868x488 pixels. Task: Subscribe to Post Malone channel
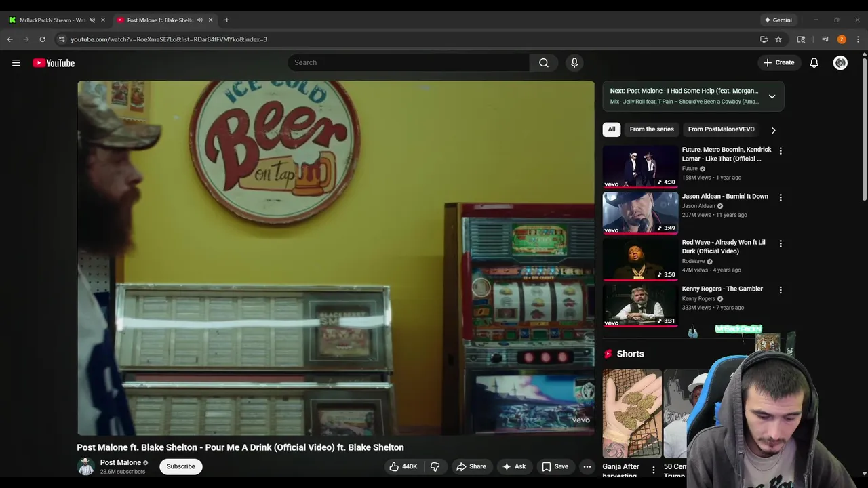point(181,466)
